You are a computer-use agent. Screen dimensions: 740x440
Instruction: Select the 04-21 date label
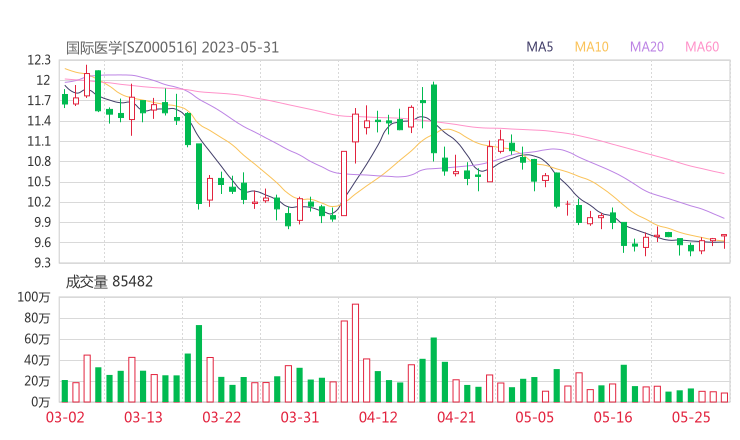(x=456, y=418)
